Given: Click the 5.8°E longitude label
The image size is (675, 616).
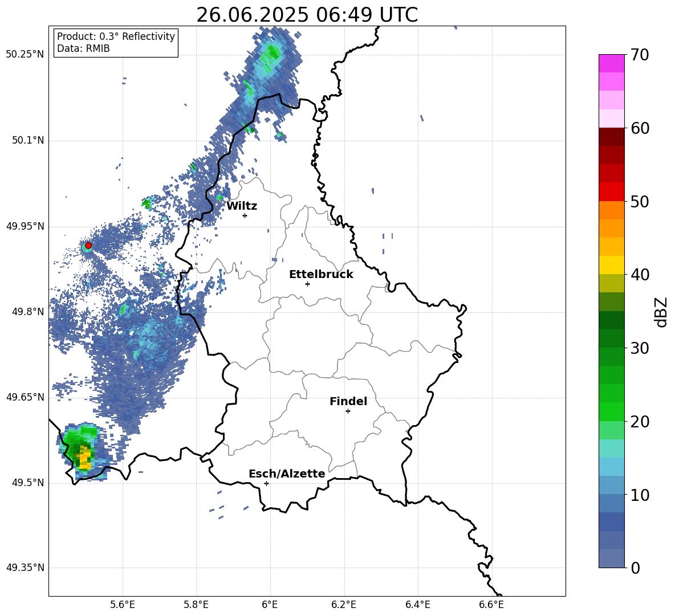Looking at the screenshot, I should click(196, 605).
